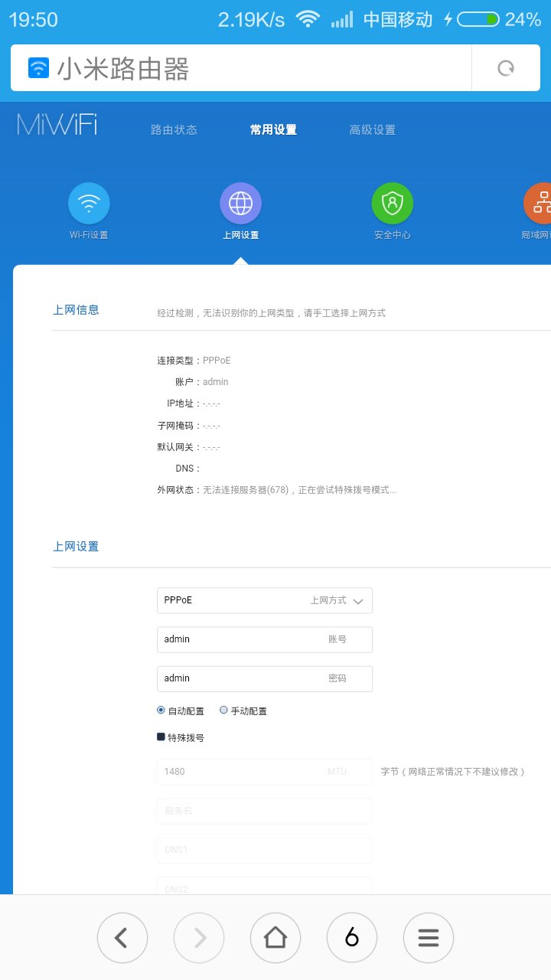Open the tab switcher showing 6
551x980 pixels.
tap(352, 937)
